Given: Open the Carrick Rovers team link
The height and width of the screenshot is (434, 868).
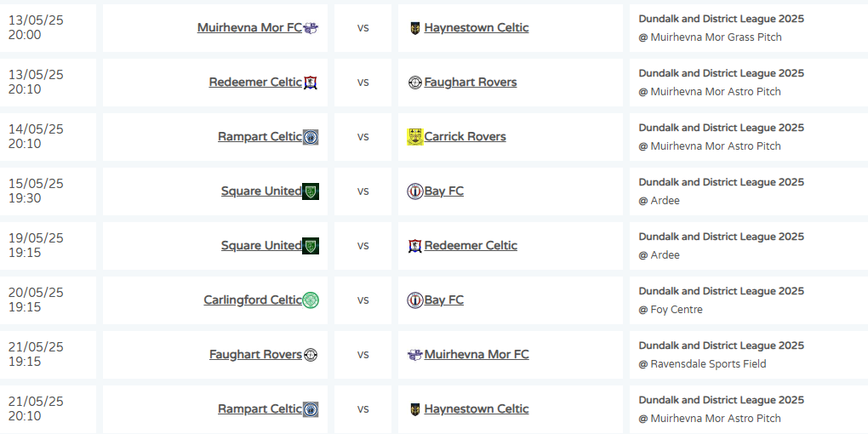Looking at the screenshot, I should tap(465, 137).
